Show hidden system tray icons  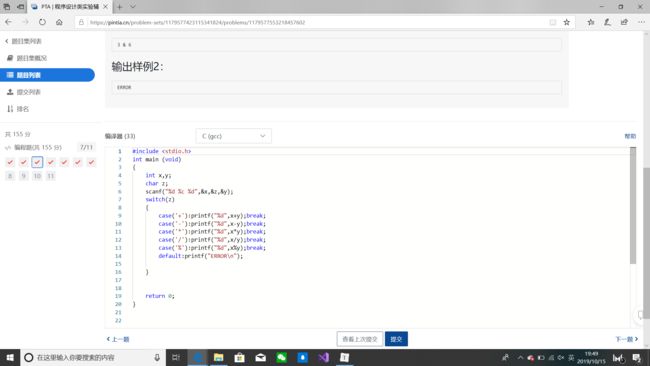coord(520,357)
